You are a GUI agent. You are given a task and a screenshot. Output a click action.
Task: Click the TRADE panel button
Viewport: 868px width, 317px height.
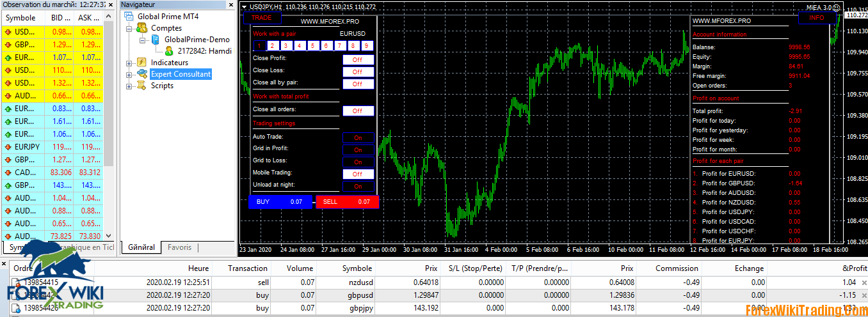point(262,18)
